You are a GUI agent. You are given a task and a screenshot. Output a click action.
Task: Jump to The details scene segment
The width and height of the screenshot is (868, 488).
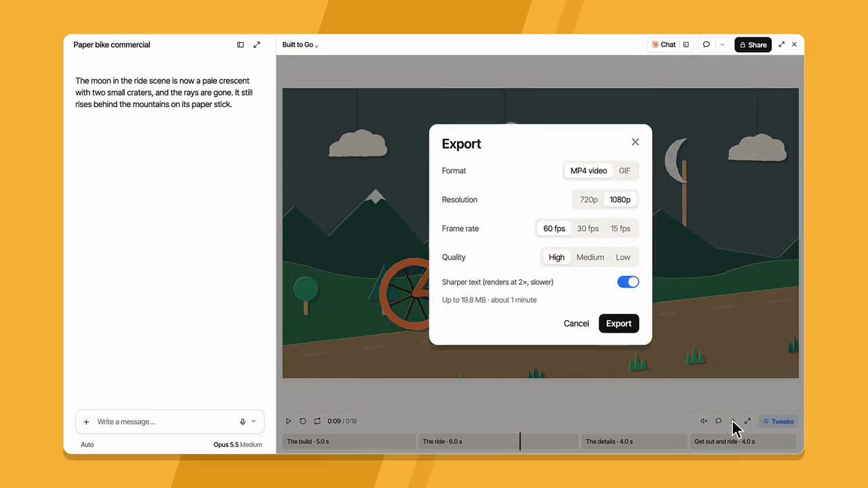tap(635, 441)
